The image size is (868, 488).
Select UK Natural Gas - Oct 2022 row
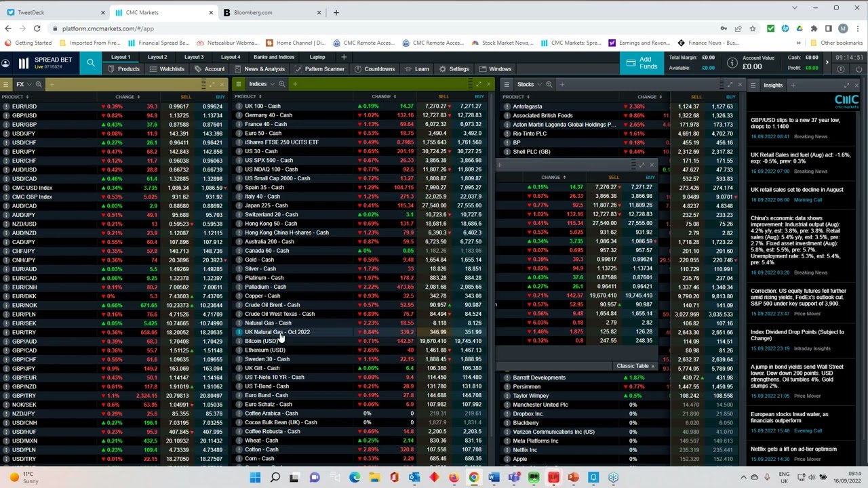click(x=359, y=332)
